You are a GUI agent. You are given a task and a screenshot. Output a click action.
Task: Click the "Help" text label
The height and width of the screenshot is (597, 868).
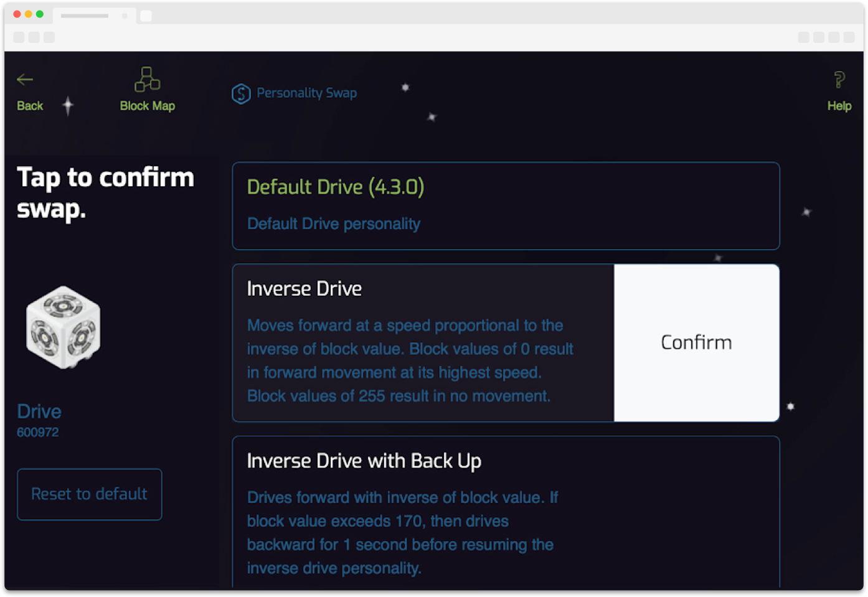tap(839, 106)
